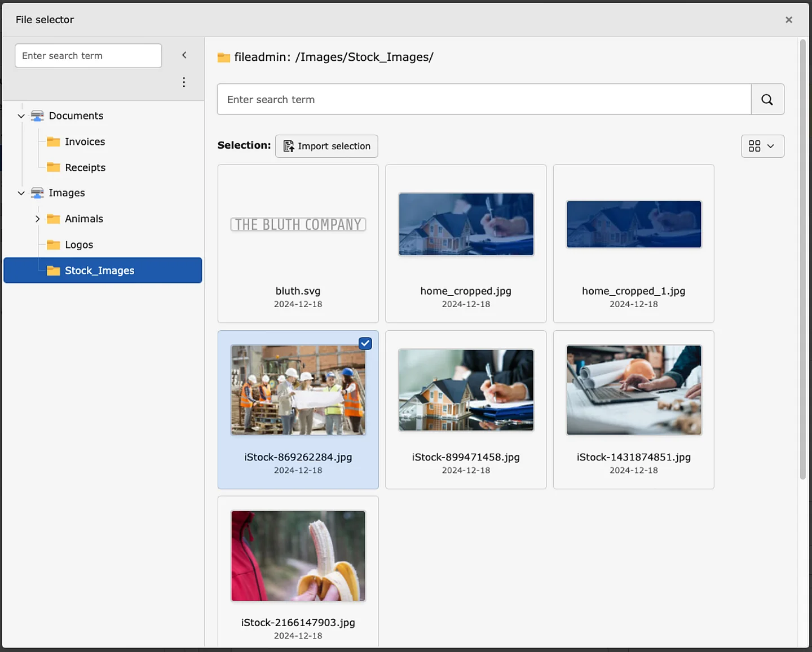Collapse the Images tree branch

point(21,193)
